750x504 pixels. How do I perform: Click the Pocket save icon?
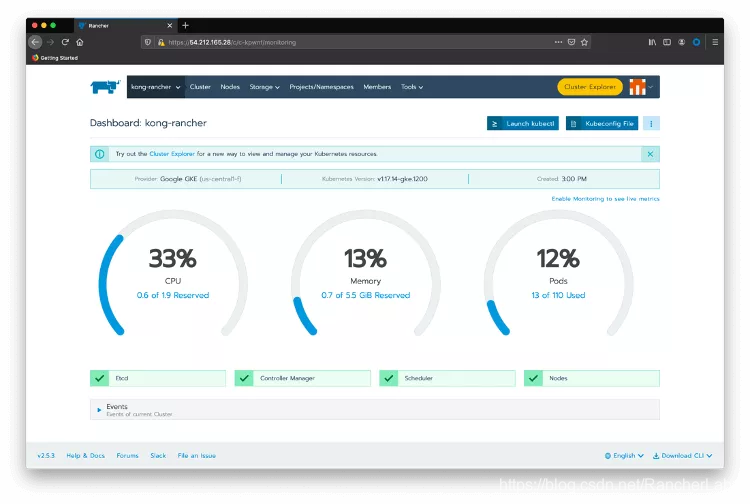pos(571,42)
